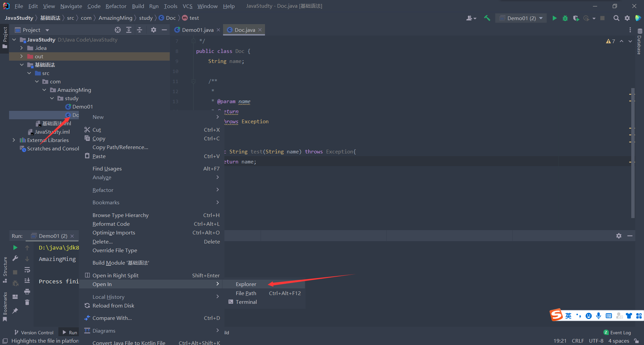Toggle the Project side tool window
This screenshot has width=644, height=345.
pos(5,37)
